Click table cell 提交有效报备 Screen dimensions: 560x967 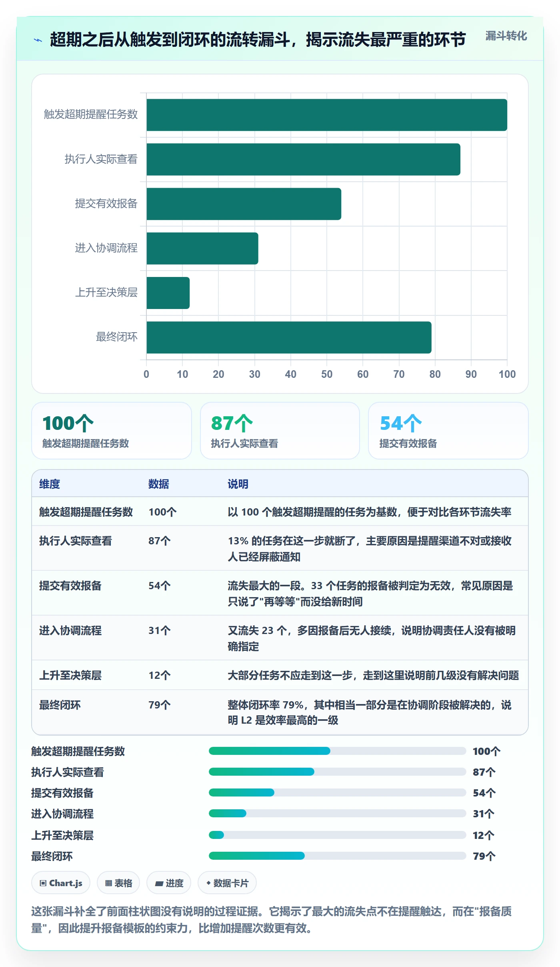70,586
